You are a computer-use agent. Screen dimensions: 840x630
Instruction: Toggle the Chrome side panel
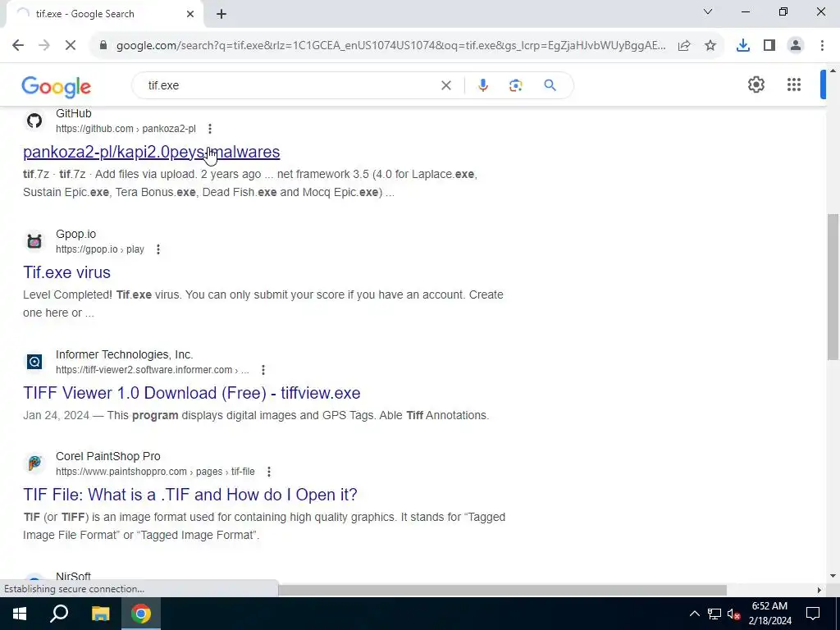769,46
